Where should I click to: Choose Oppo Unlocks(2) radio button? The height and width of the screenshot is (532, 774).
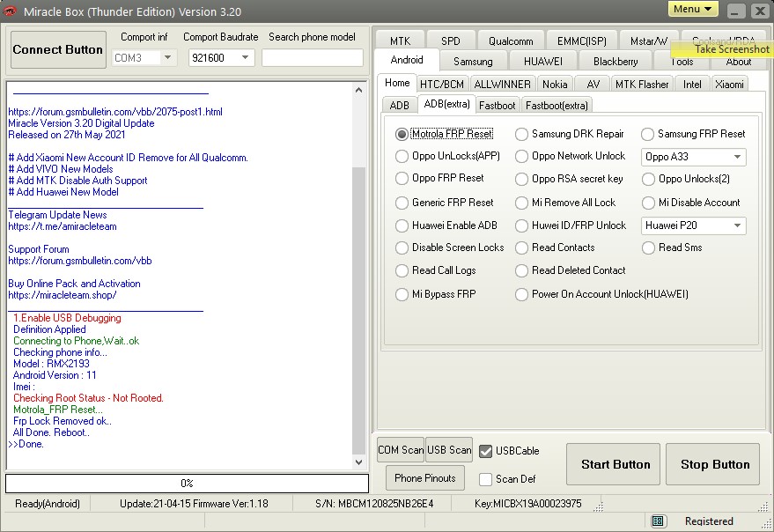point(647,179)
